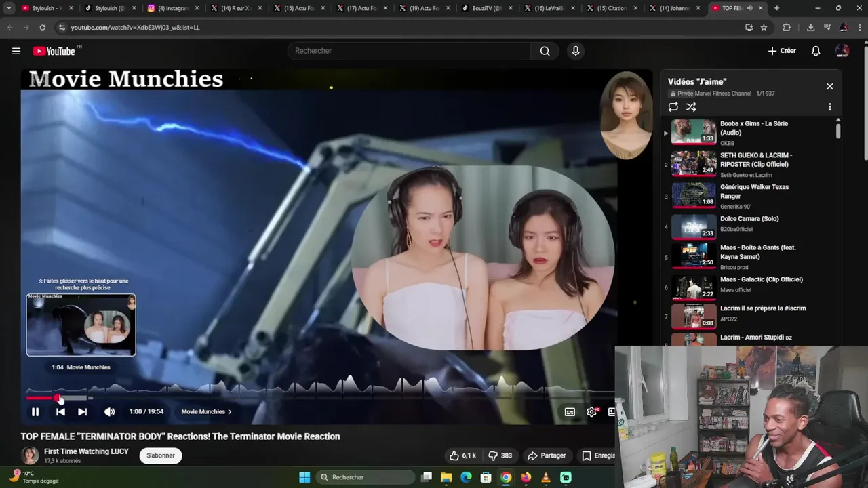The image size is (868, 488).
Task: Open Chrome downloads
Action: [x=810, y=27]
